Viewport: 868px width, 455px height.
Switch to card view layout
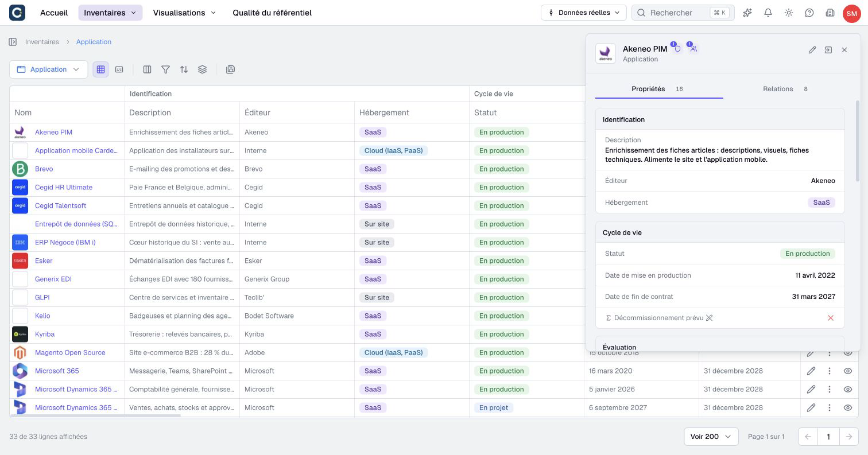coord(119,69)
